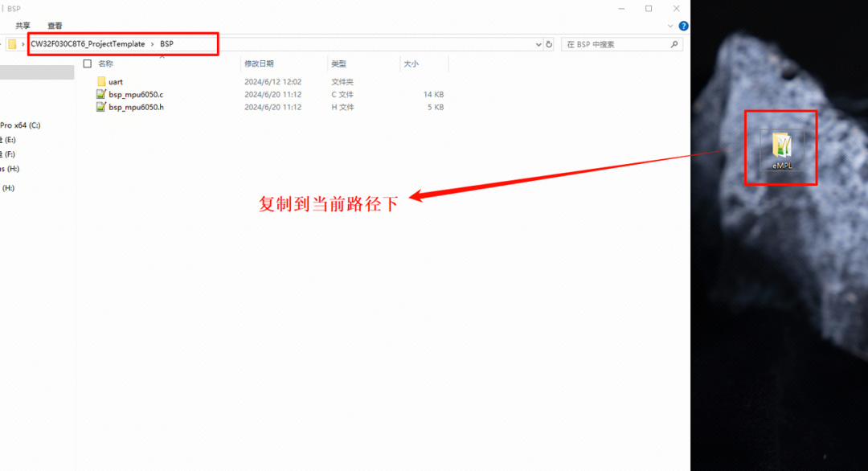Viewport: 868px width, 471px height.
Task: Click the magnifier icon in the search box
Action: point(674,43)
